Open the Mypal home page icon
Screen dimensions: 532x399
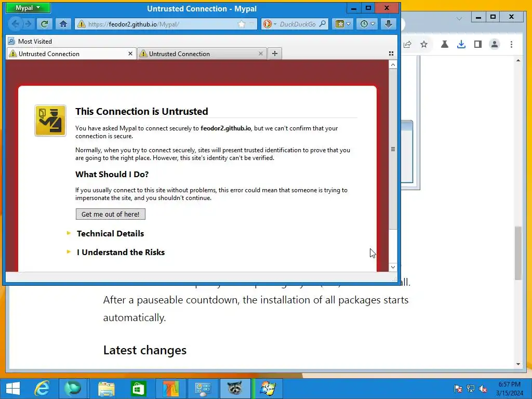tap(63, 24)
